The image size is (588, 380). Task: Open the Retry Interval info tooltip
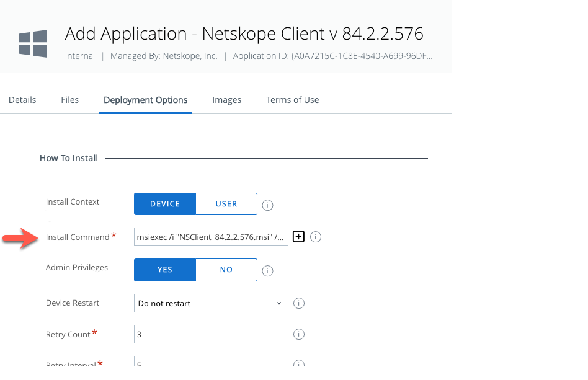[298, 365]
